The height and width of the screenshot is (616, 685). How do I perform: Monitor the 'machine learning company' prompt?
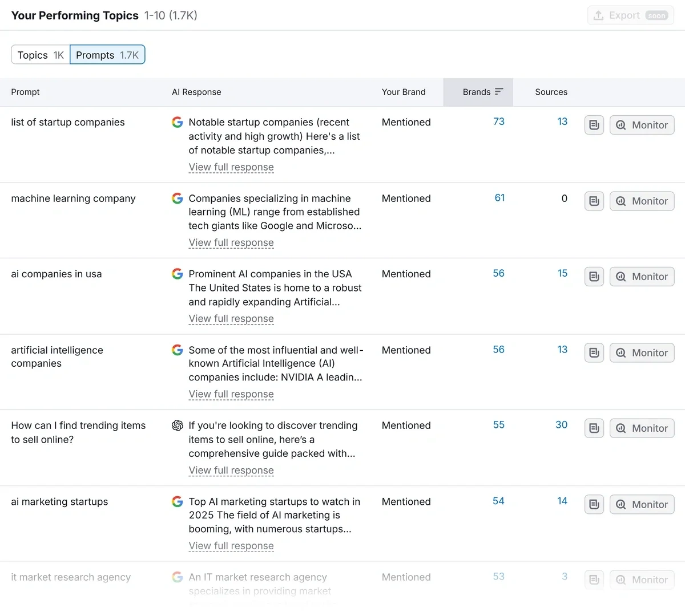[x=642, y=201]
